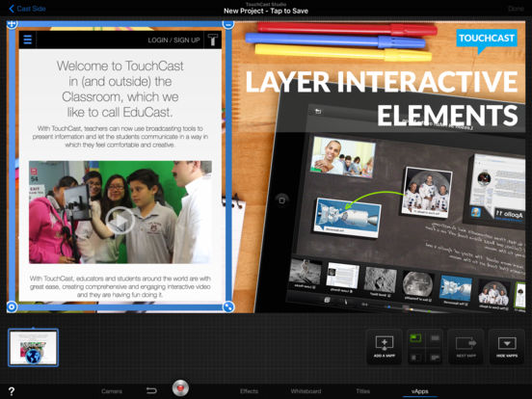Screen dimensions: 532x399
Task: Go back to Cast Side
Action: coord(27,9)
